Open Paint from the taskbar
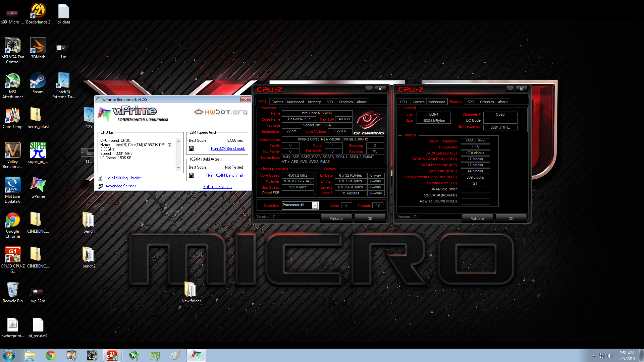 175,355
